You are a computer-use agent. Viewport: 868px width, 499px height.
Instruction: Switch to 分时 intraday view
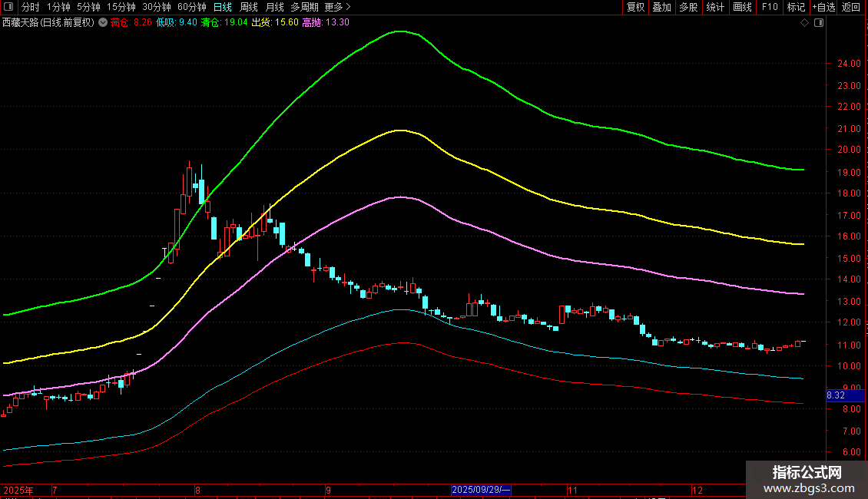pos(31,7)
